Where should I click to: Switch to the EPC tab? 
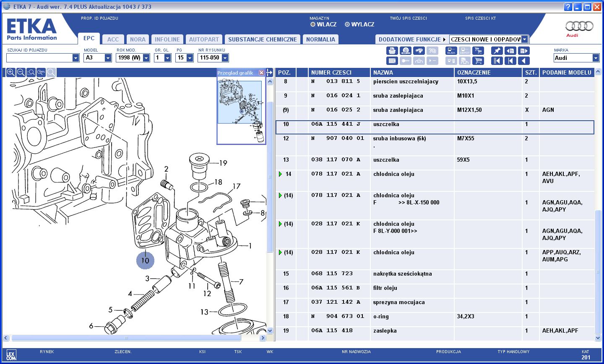89,38
